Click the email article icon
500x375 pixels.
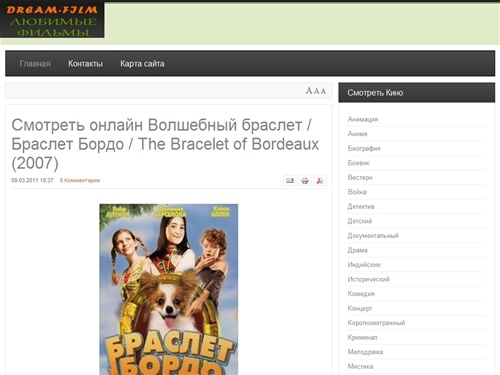click(x=290, y=181)
